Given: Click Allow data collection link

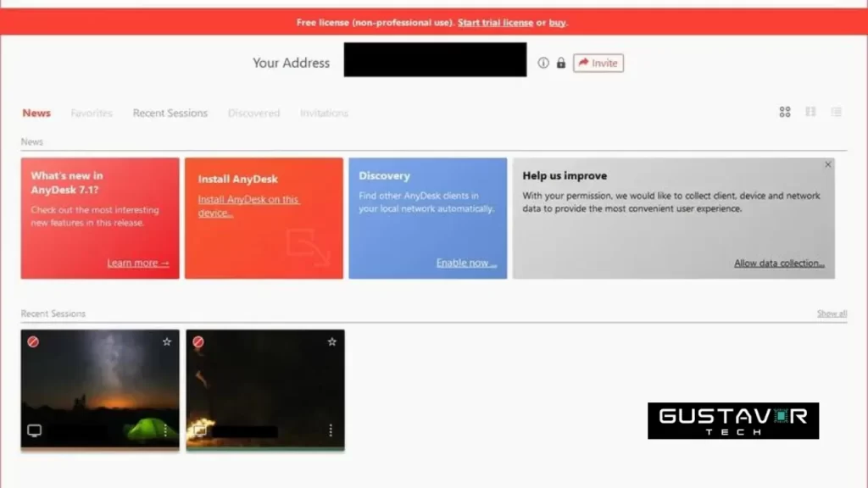Looking at the screenshot, I should (x=779, y=263).
